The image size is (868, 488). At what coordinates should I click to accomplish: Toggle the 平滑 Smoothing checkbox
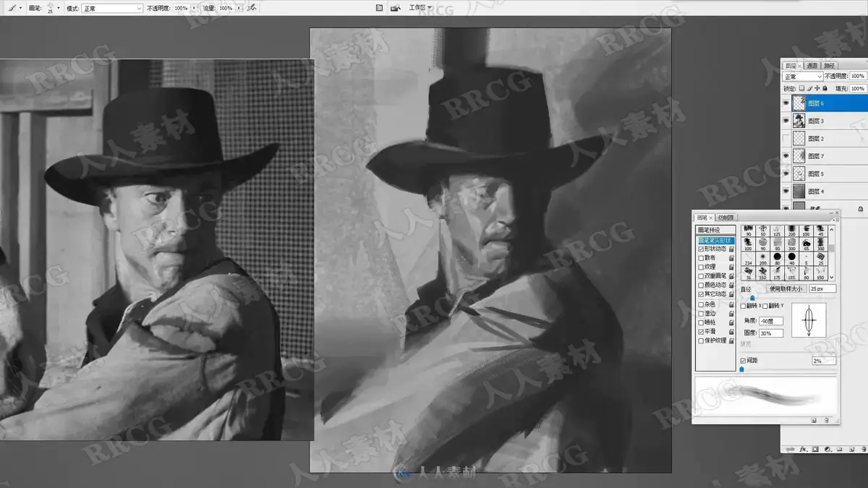700,331
